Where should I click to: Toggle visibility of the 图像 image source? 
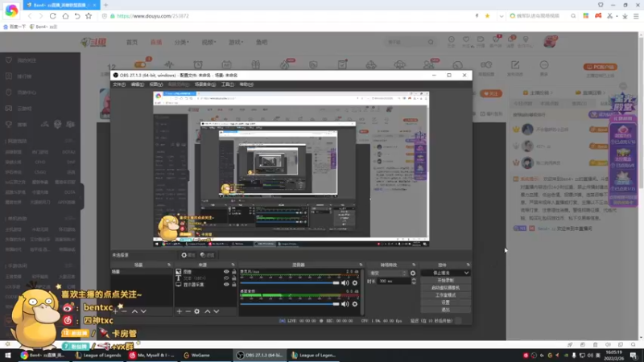pos(226,272)
